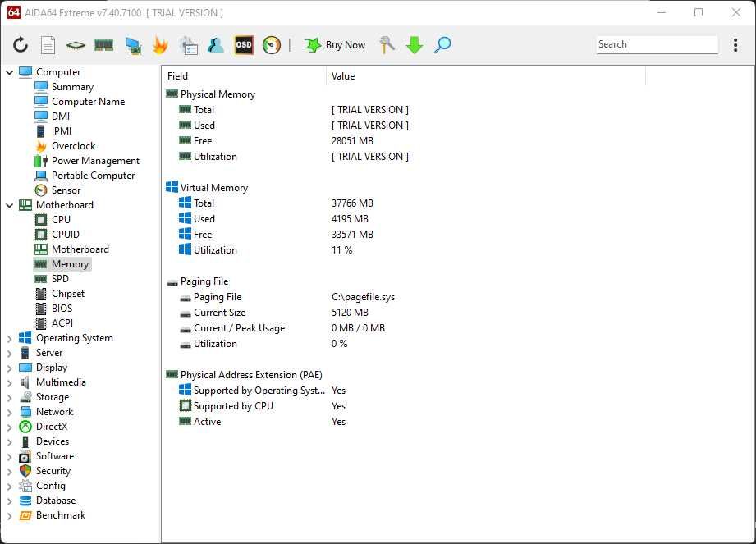Click the user profile toolbar icon
This screenshot has width=756, height=544.
216,45
